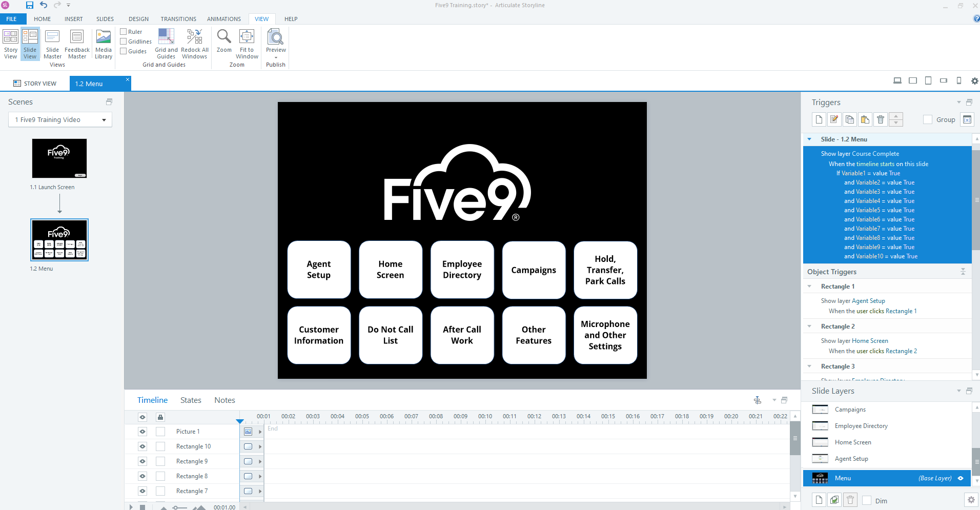980x510 pixels.
Task: Open the HOME ribbon tab
Action: 43,19
